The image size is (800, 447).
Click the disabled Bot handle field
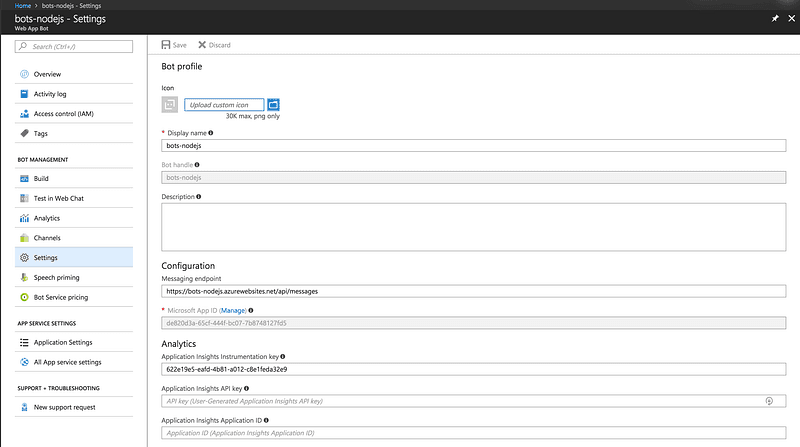click(x=473, y=178)
